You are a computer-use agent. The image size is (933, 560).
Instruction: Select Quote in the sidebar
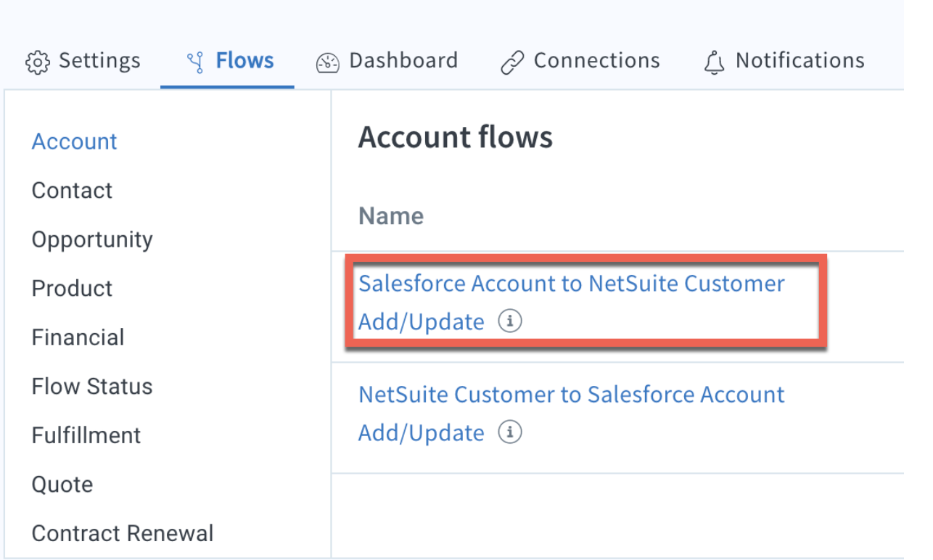(62, 485)
